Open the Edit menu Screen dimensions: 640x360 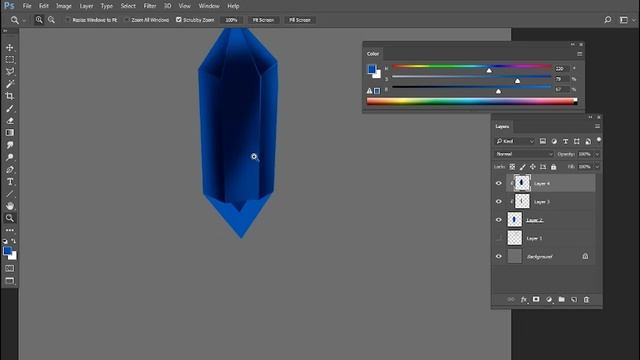44,6
